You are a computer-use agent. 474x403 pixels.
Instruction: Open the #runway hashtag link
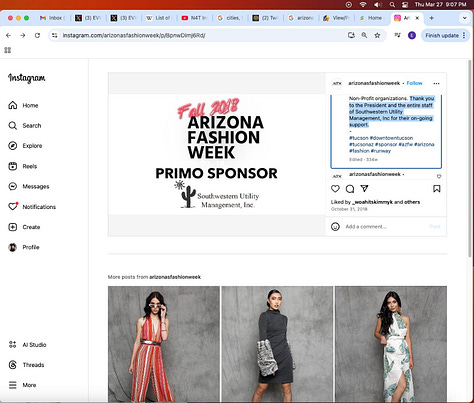pyautogui.click(x=381, y=151)
